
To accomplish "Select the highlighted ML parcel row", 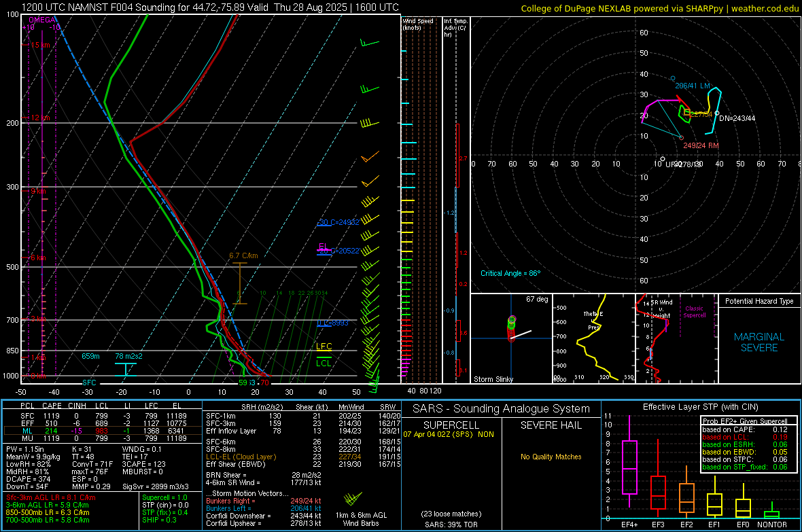I will (x=103, y=431).
